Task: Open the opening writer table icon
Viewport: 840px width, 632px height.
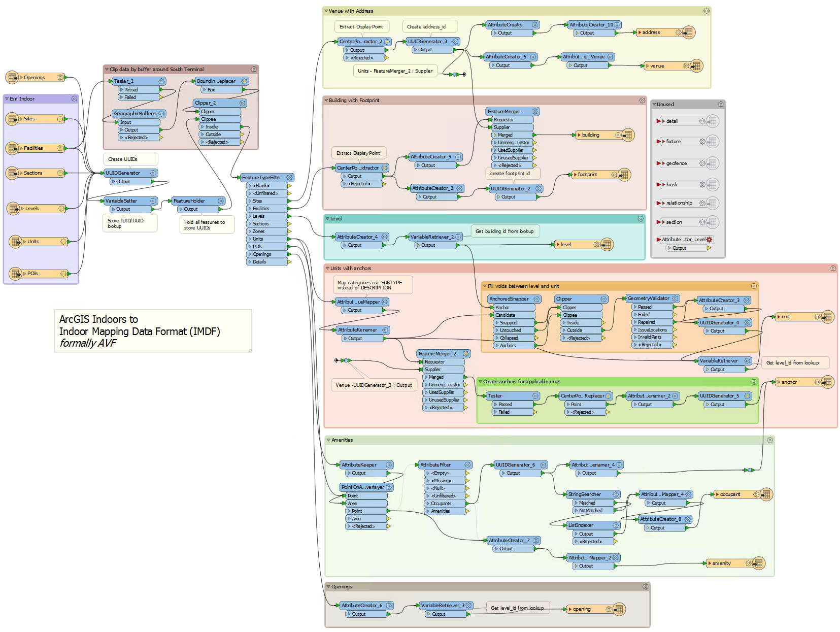Action: [619, 609]
